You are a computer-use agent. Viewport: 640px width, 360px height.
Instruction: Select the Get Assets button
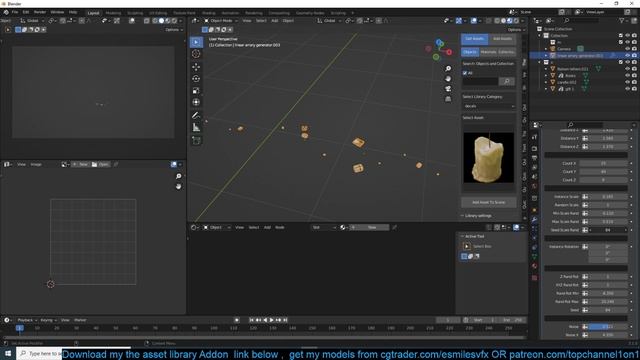[x=475, y=39]
